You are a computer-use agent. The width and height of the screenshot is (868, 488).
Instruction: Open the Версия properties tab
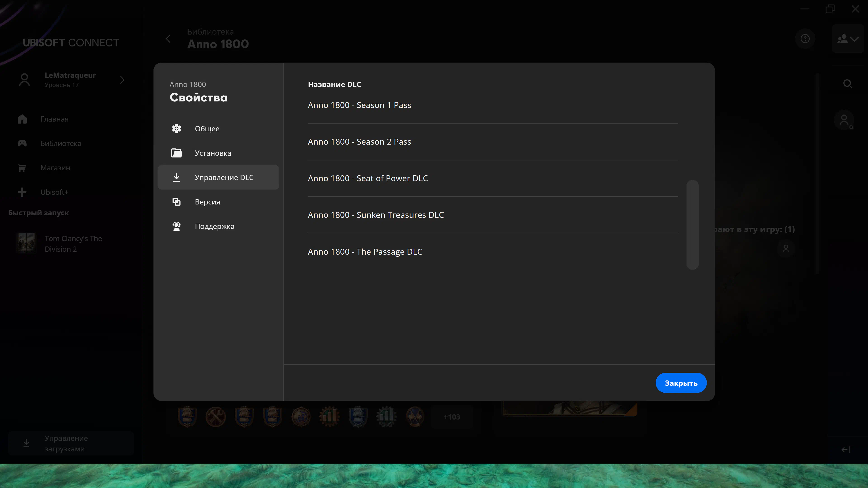point(207,202)
